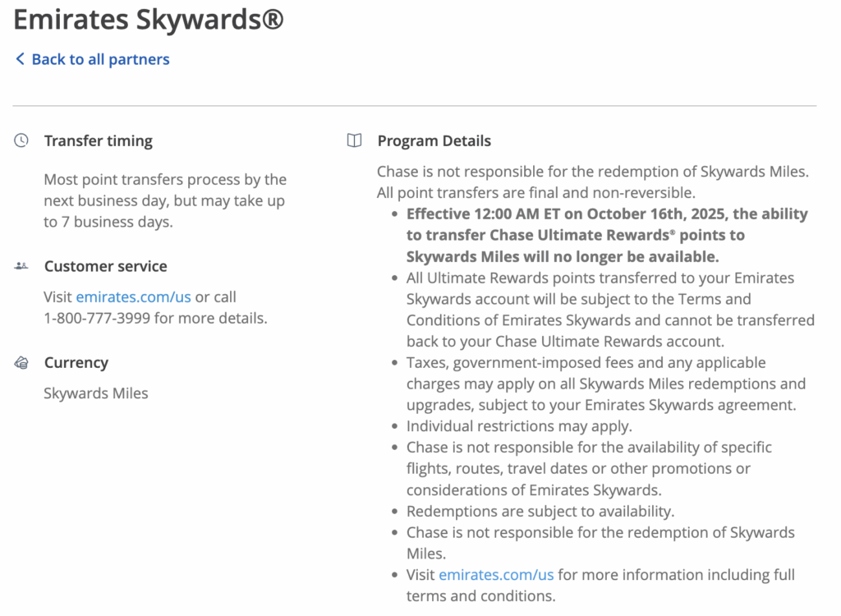The width and height of the screenshot is (841, 616).
Task: Click the back chevron before Back to all partners
Action: point(20,58)
